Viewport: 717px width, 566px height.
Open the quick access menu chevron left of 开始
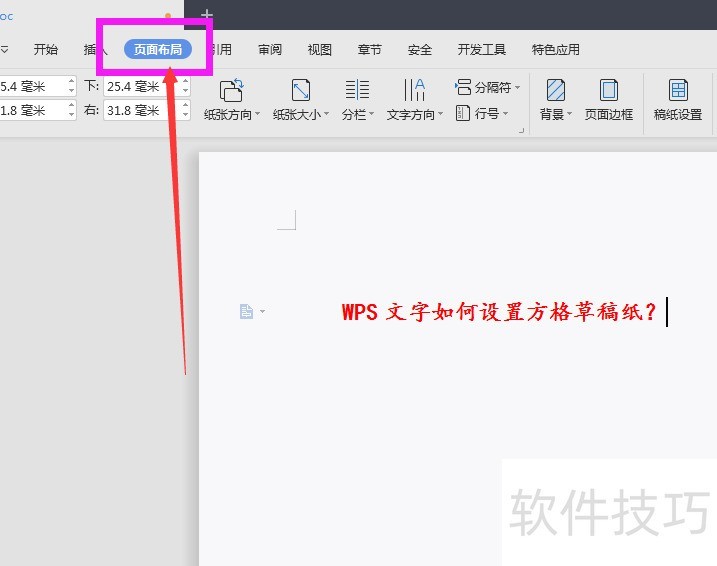(4, 49)
